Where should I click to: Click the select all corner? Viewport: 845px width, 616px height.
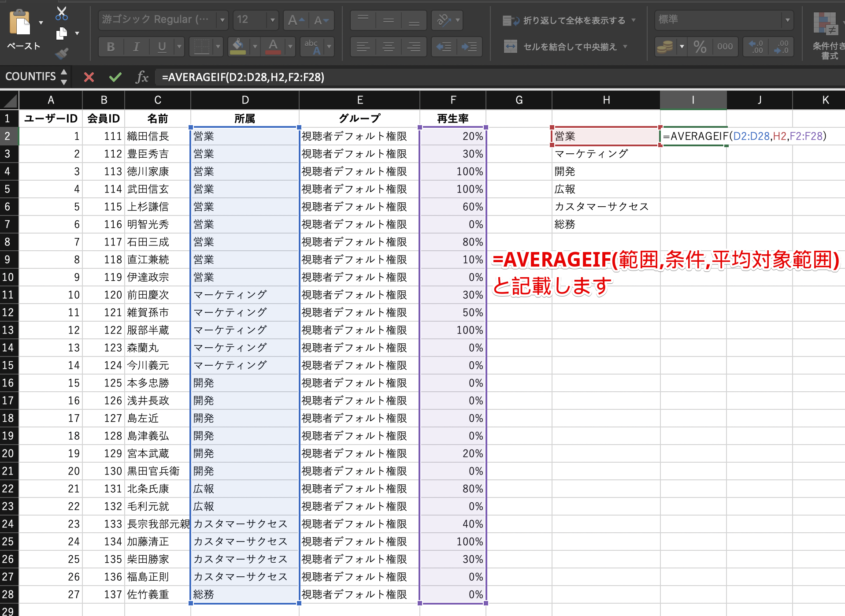tap(9, 100)
